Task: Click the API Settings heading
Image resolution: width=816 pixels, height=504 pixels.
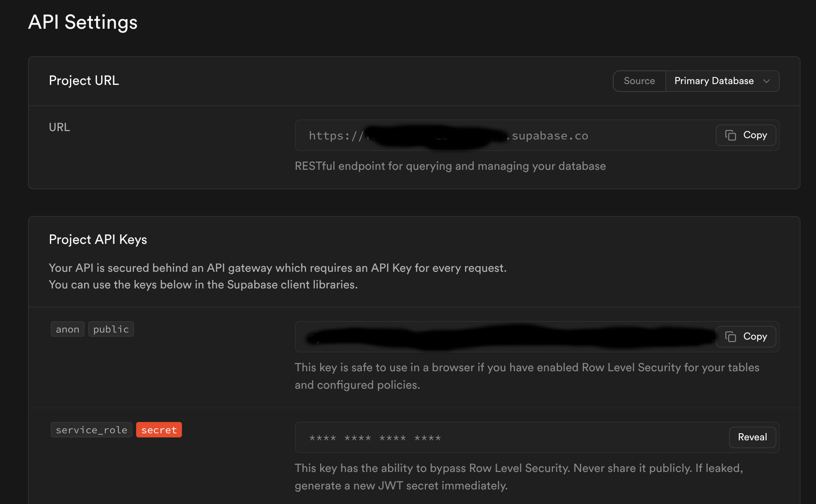Action: point(83,22)
